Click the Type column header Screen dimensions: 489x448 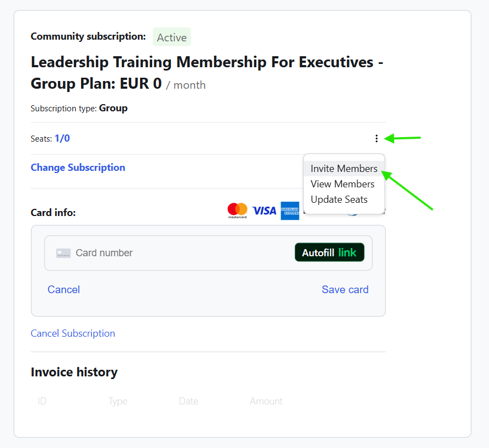pos(117,401)
